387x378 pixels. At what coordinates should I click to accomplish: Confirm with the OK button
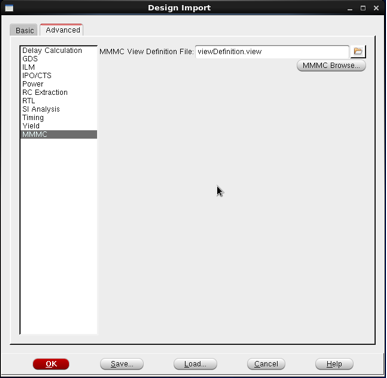(x=51, y=364)
